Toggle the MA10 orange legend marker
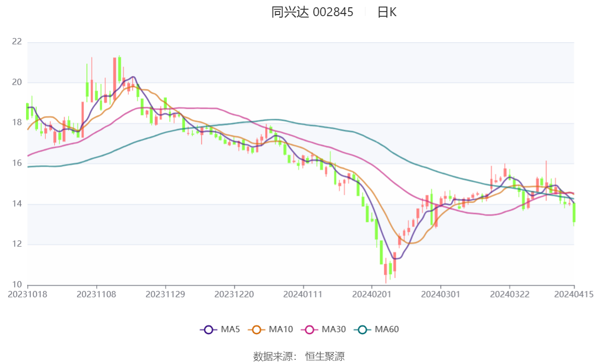 pyautogui.click(x=256, y=330)
